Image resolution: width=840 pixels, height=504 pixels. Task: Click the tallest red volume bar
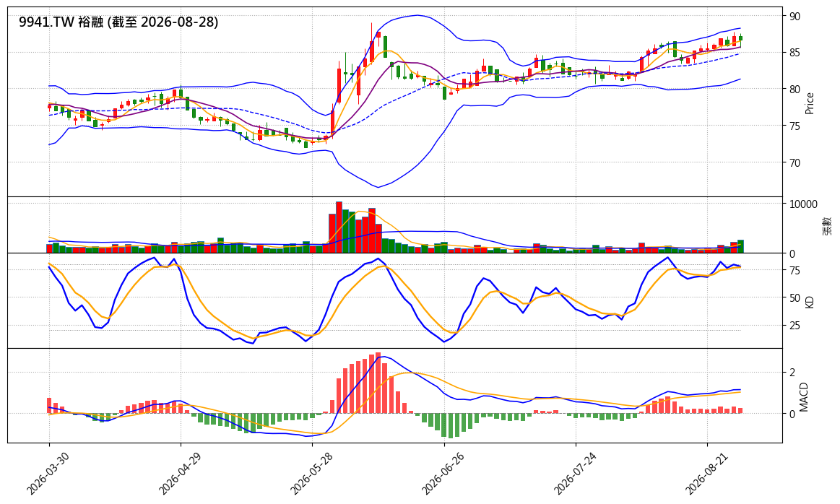pos(339,227)
